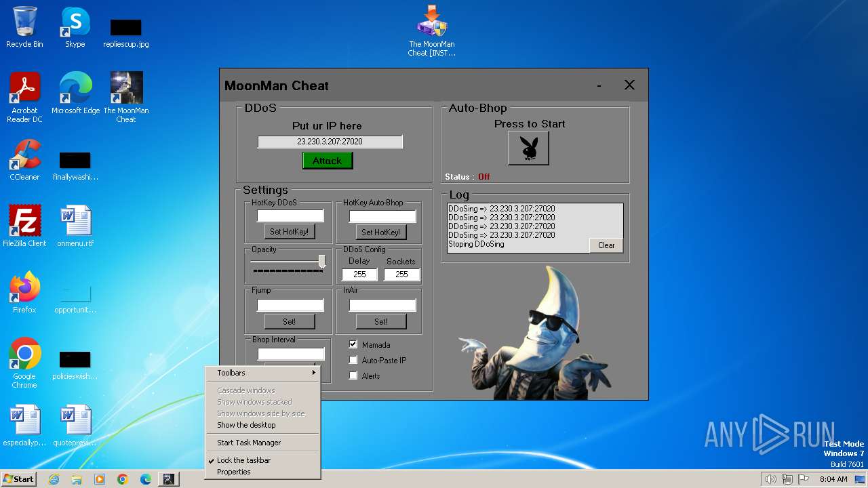Image resolution: width=868 pixels, height=488 pixels.
Task: Launch the Acrobat Reader DC shortcut
Action: coord(24,98)
